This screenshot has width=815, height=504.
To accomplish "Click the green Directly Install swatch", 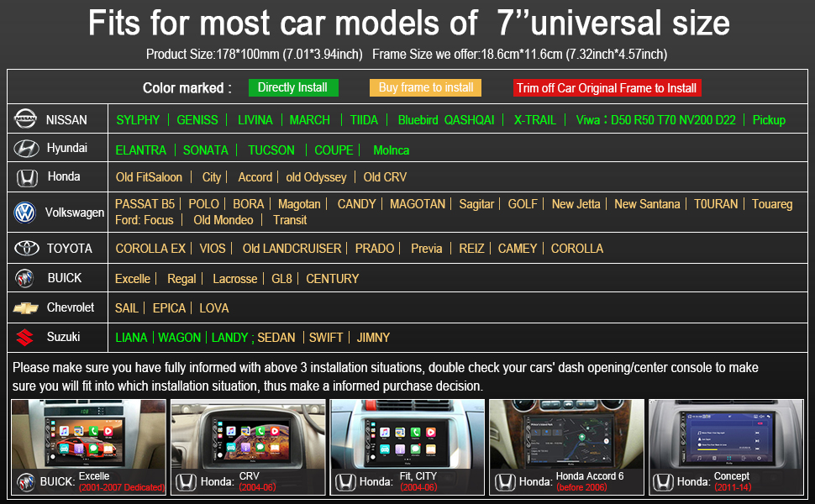I will 293,87.
